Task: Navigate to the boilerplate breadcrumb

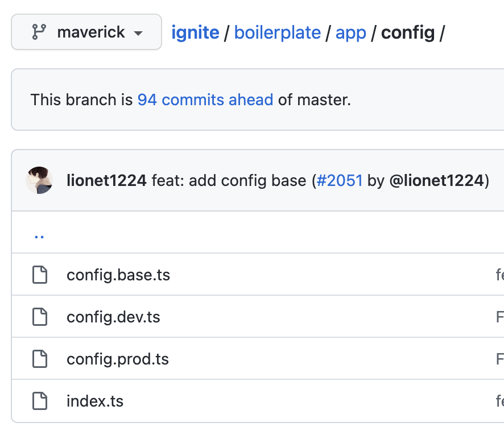Action: pyautogui.click(x=278, y=32)
